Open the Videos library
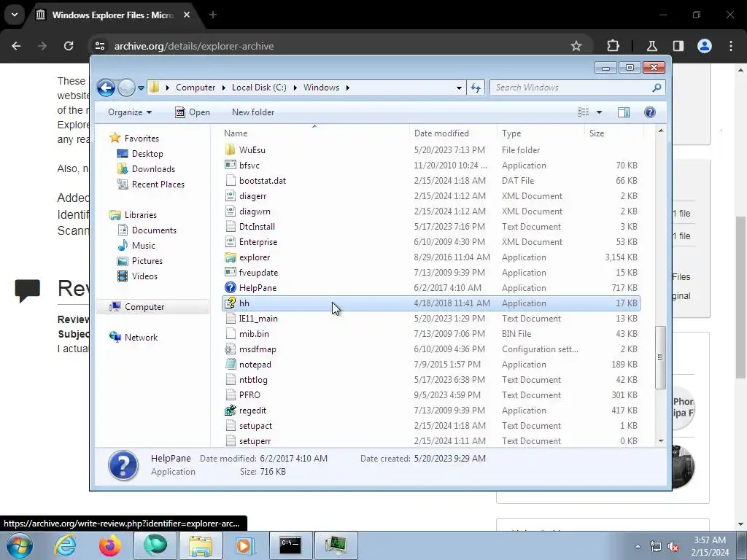This screenshot has height=560, width=747. [144, 276]
